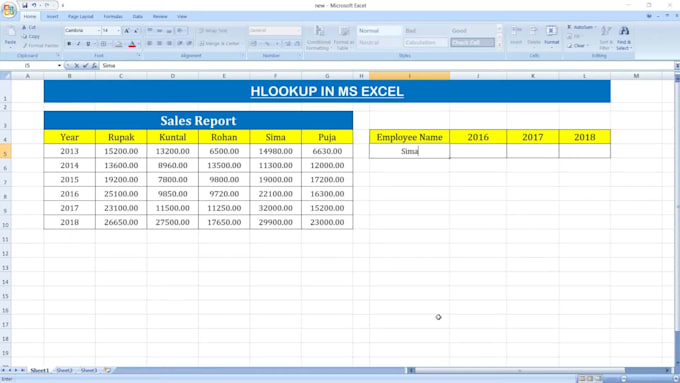The width and height of the screenshot is (680, 383).
Task: Open the Name Box dropdown arrow
Action: [59, 65]
